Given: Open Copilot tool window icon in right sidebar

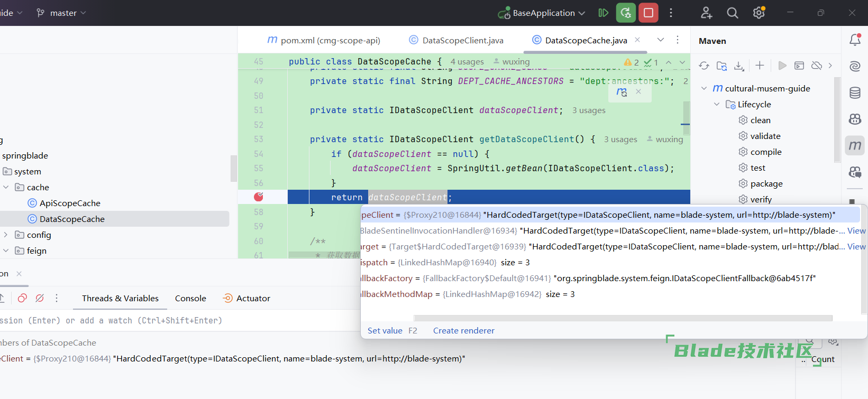Looking at the screenshot, I should (855, 119).
